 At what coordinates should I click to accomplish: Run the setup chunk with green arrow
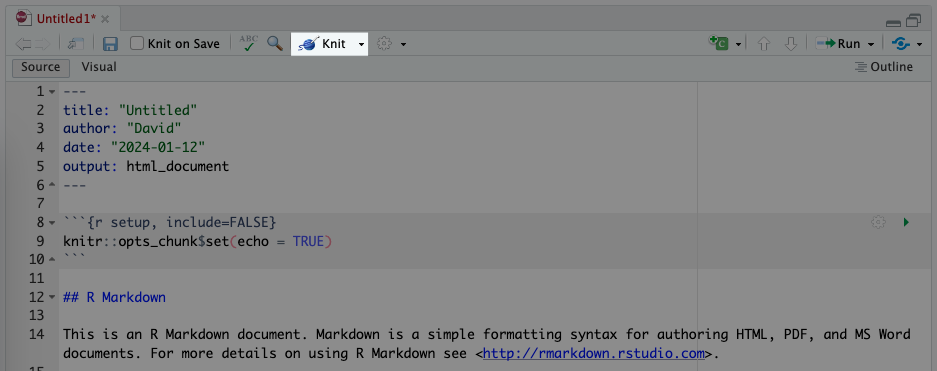[x=907, y=222]
